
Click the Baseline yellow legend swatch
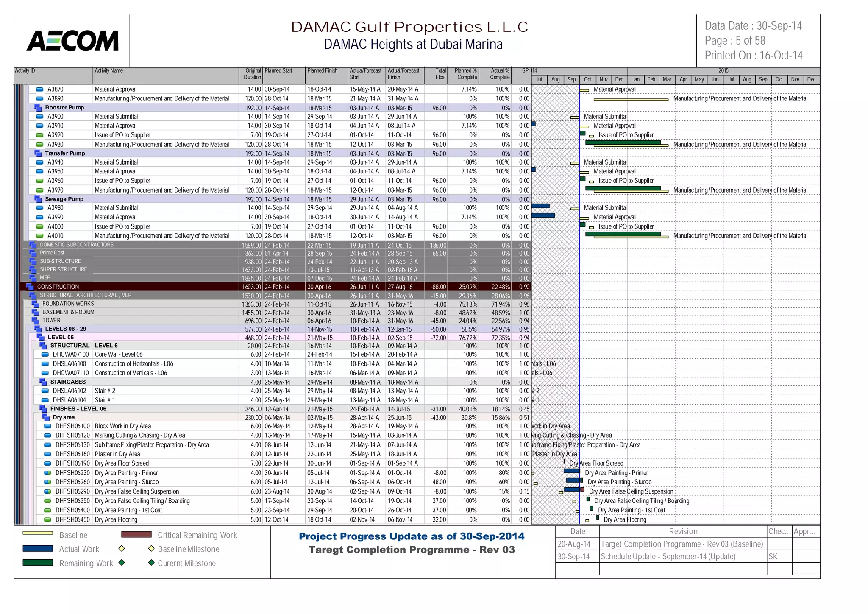38,533
